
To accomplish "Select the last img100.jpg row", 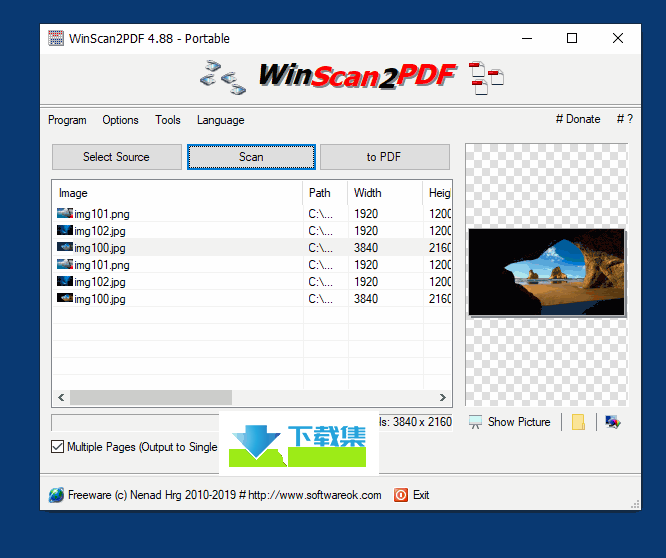I will [252, 299].
